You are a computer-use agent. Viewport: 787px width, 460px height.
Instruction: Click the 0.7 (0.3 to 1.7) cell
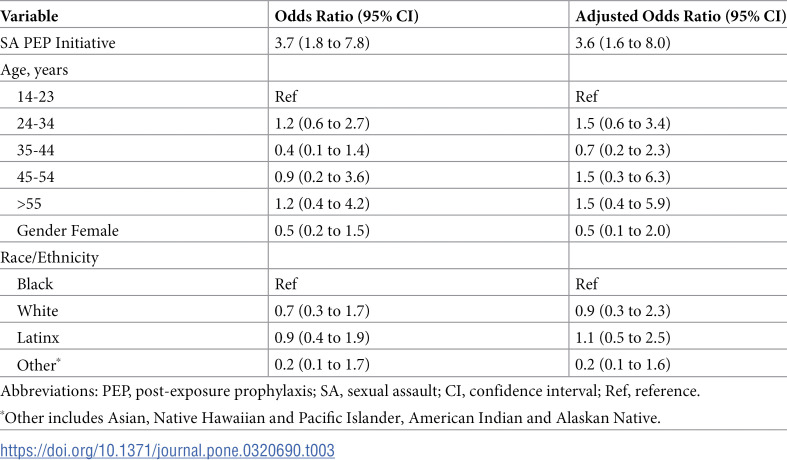322,310
